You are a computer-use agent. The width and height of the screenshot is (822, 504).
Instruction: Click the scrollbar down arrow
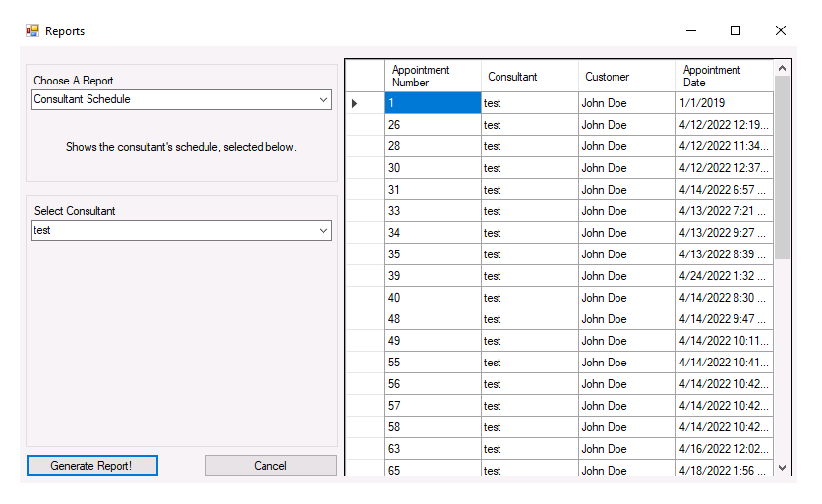coord(782,468)
